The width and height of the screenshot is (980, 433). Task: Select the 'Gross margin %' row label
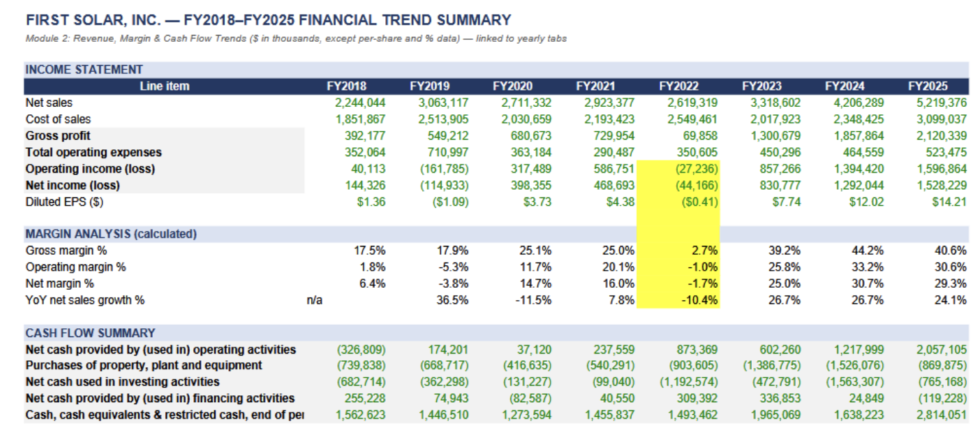66,251
